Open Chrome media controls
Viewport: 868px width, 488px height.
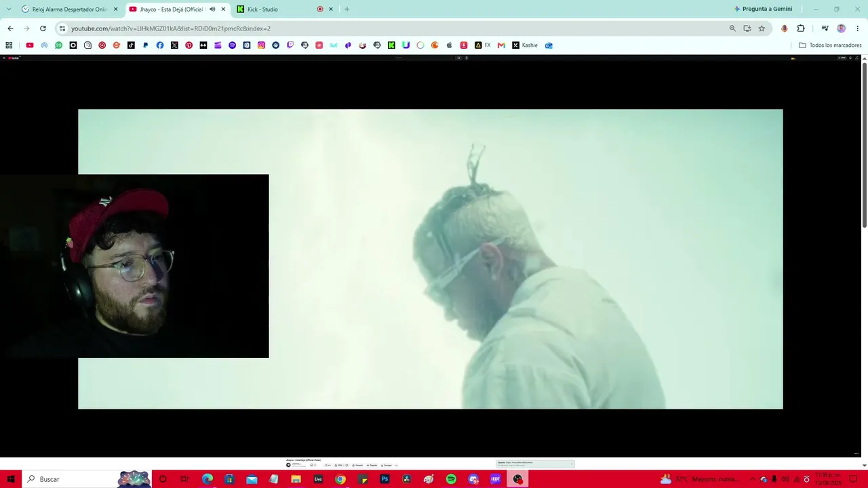pos(825,28)
